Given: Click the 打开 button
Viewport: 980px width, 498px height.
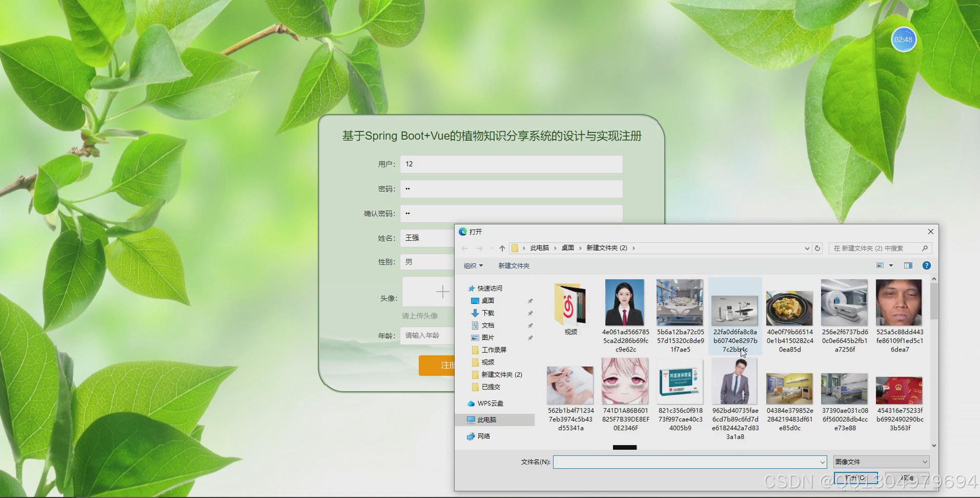Looking at the screenshot, I should [855, 478].
